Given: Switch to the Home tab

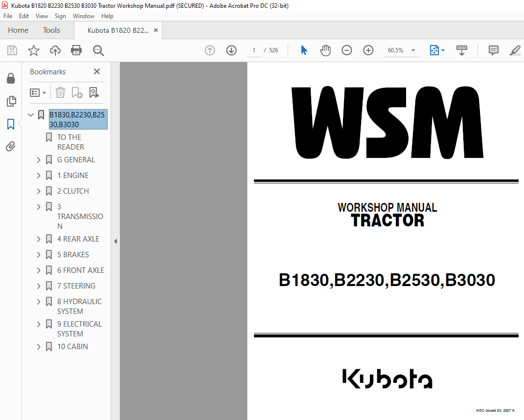Looking at the screenshot, I should tap(18, 30).
